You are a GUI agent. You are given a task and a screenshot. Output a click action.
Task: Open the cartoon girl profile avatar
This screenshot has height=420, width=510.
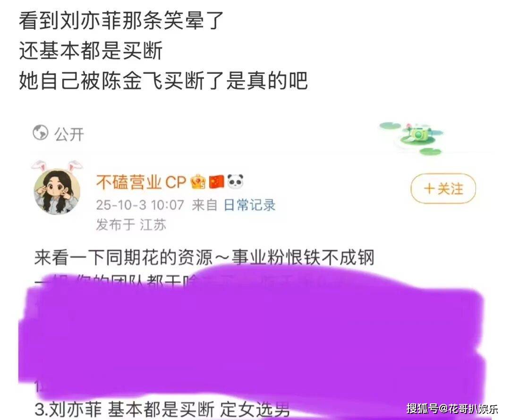coord(57,192)
